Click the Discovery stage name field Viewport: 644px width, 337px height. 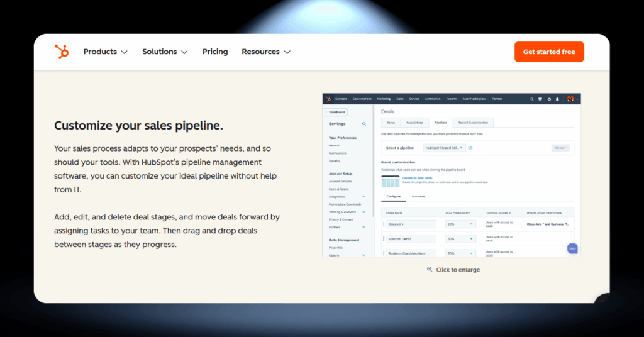click(411, 224)
